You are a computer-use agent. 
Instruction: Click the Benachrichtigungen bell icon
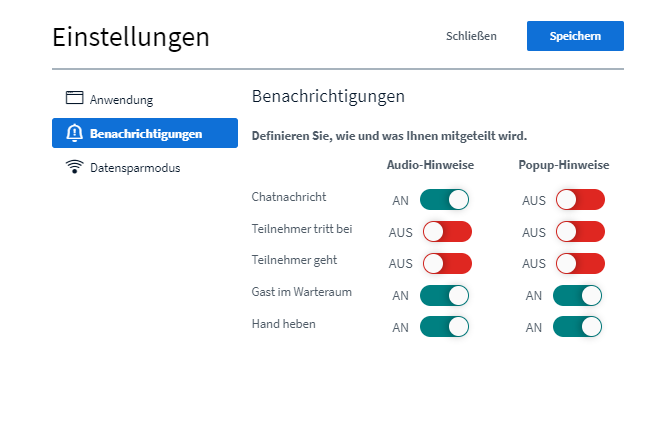point(74,133)
